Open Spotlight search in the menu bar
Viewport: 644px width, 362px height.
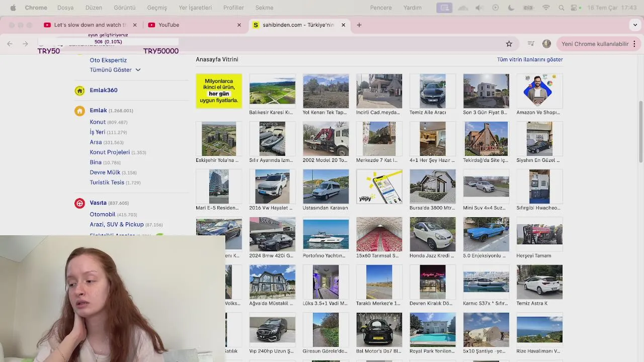point(561,8)
